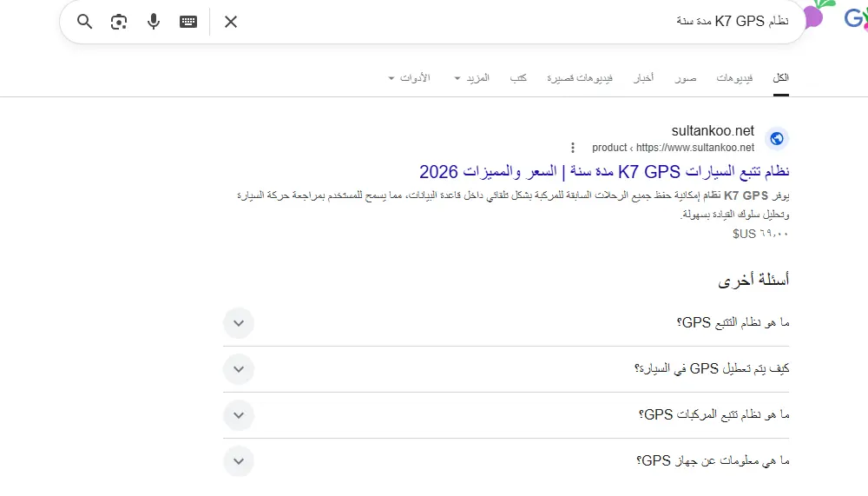Switch to the صور tab
Screen dimensions: 868x496
(686, 77)
